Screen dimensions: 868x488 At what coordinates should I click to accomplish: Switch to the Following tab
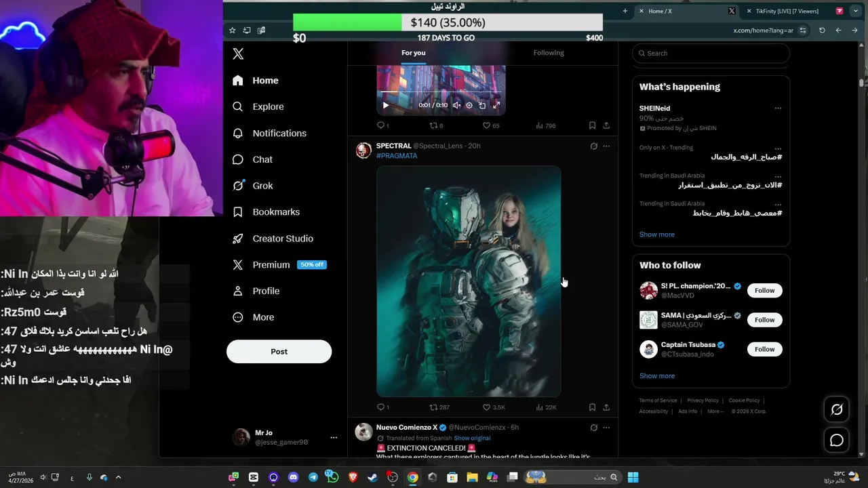coord(549,53)
